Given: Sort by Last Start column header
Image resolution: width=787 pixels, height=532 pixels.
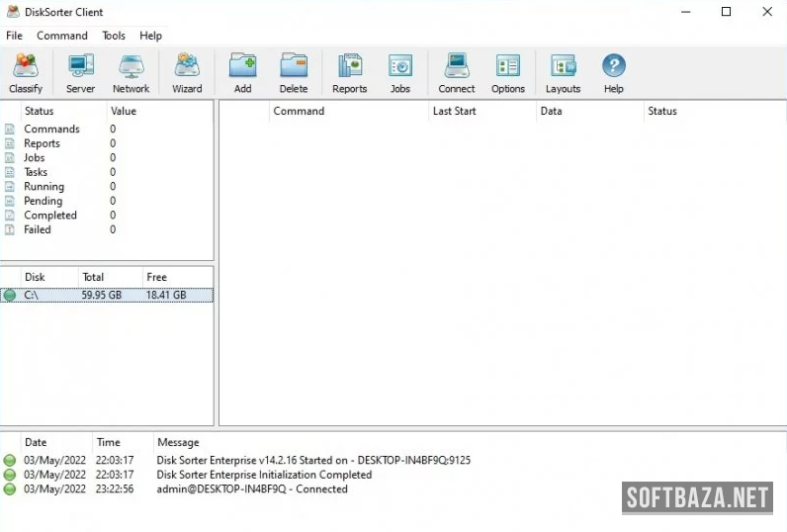Looking at the screenshot, I should click(x=455, y=111).
